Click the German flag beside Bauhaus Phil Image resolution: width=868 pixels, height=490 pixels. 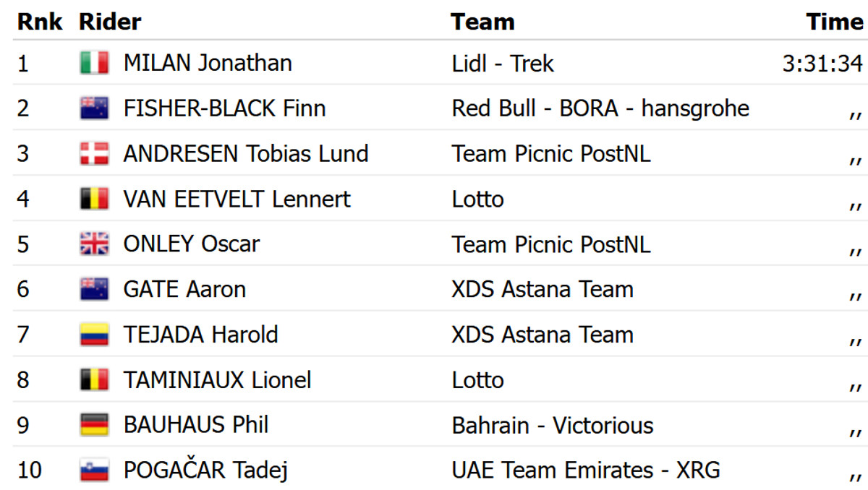click(x=94, y=425)
